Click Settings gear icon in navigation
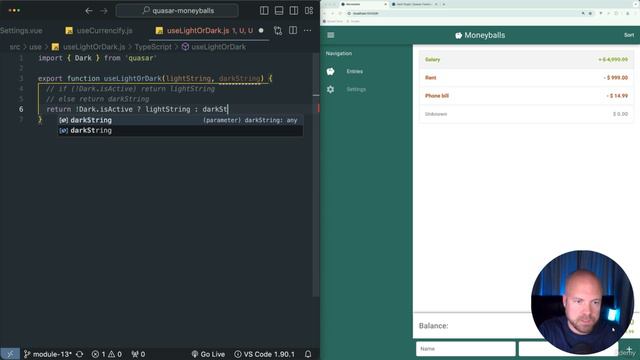Screen dimensions: 640x360 click(x=330, y=89)
